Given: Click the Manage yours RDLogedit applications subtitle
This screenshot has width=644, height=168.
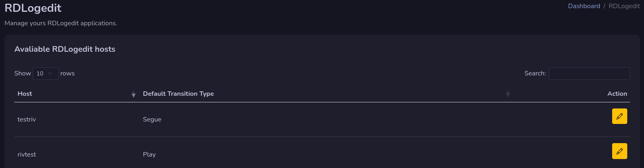Looking at the screenshot, I should coord(61,23).
